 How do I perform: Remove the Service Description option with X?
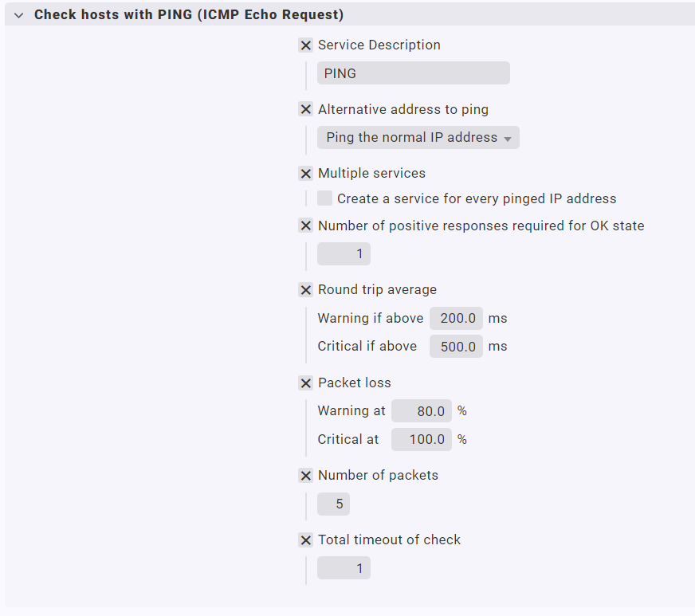point(305,45)
